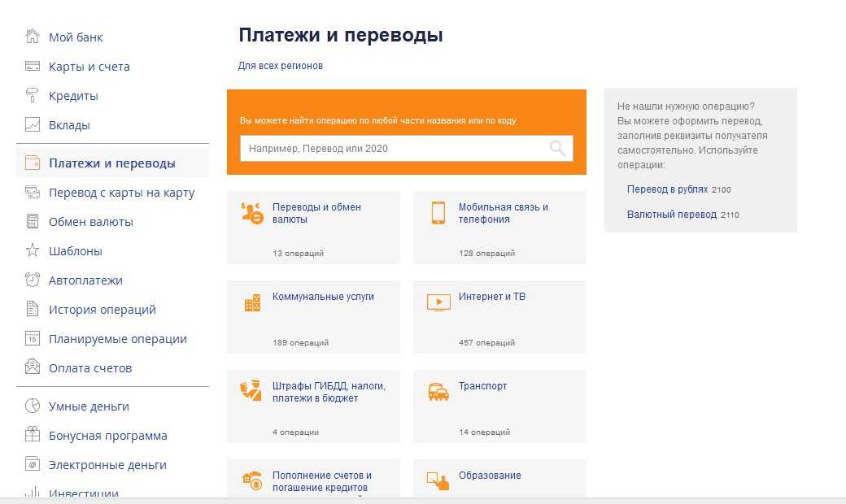Open the Переводы и обмен валюты tile

pos(313,227)
